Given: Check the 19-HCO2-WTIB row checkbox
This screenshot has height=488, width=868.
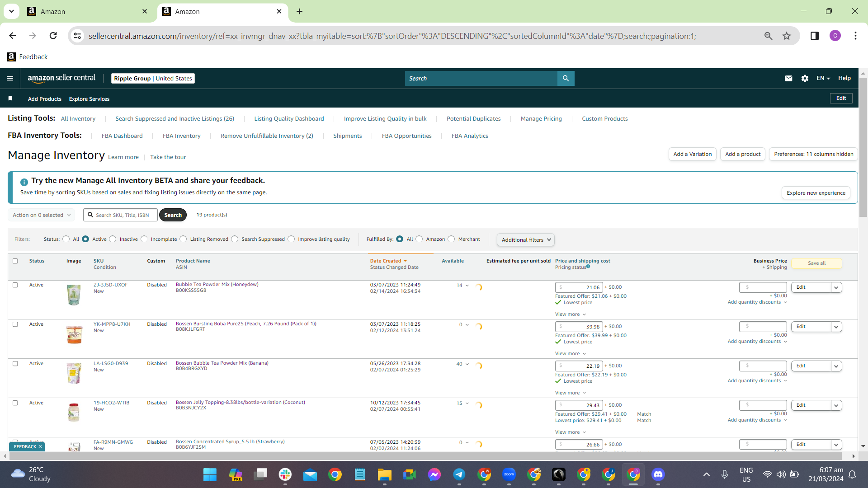Looking at the screenshot, I should point(15,403).
